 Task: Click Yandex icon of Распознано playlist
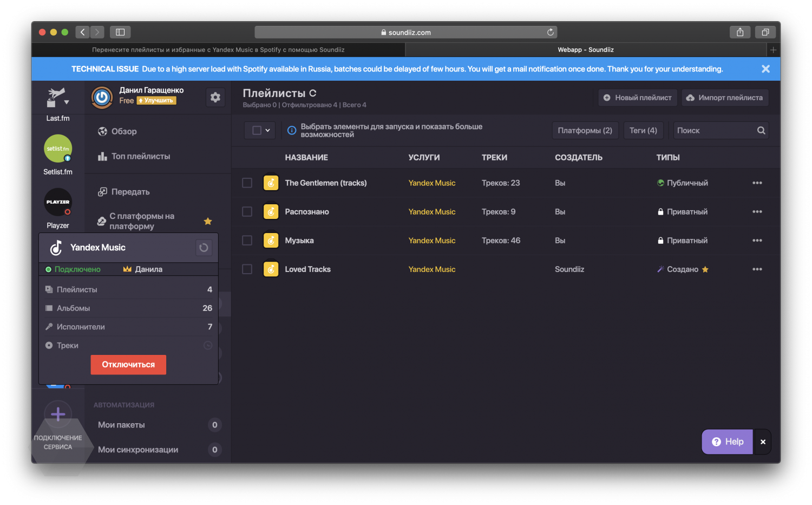(271, 212)
